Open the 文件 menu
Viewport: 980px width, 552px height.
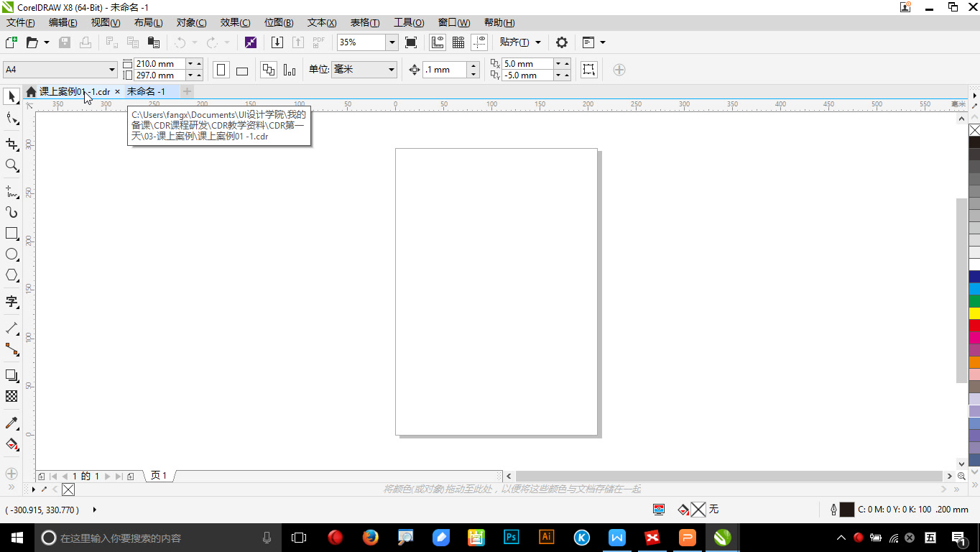click(19, 22)
